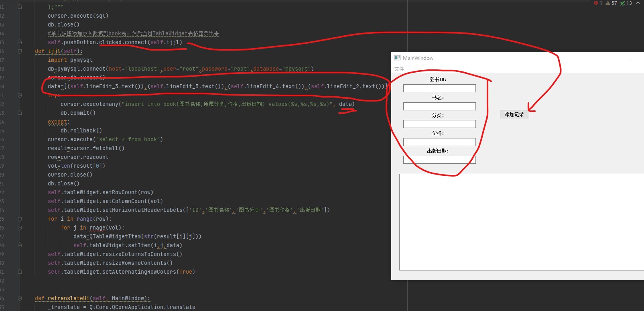Click the 分类: label
The height and width of the screenshot is (311, 644).
438,115
